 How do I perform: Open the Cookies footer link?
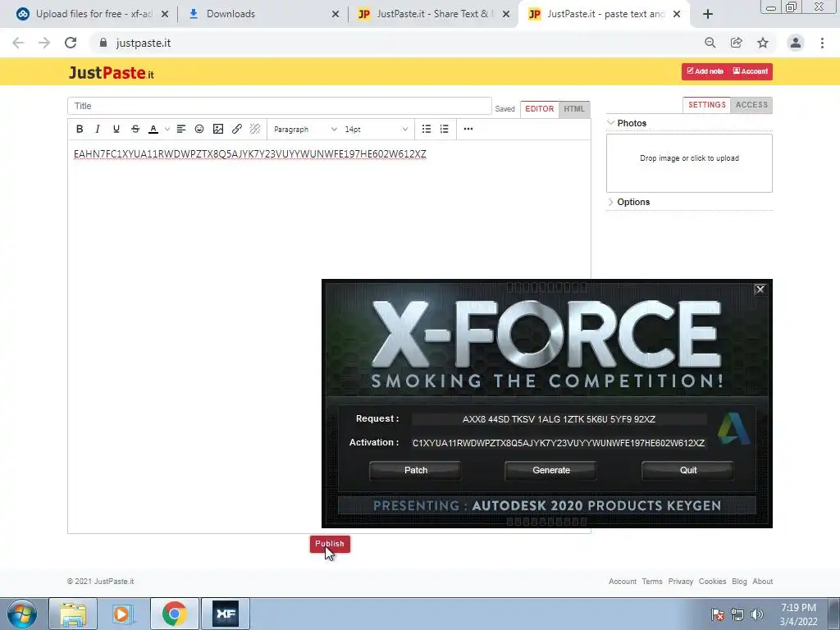712,582
